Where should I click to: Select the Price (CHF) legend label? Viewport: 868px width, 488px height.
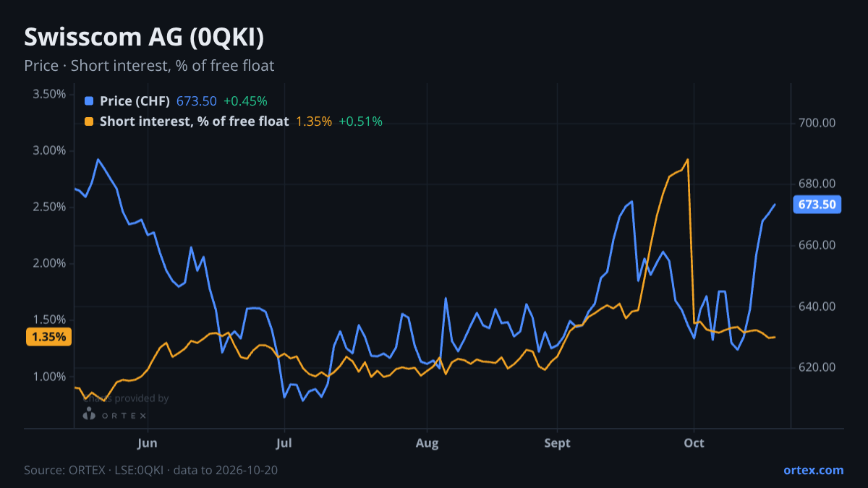click(x=135, y=101)
